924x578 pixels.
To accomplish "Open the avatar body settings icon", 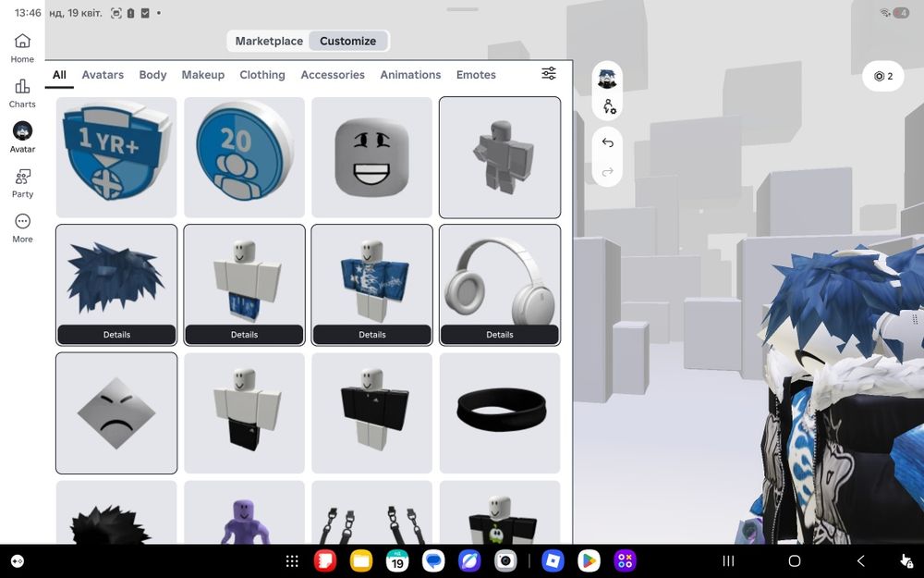I will [x=609, y=106].
